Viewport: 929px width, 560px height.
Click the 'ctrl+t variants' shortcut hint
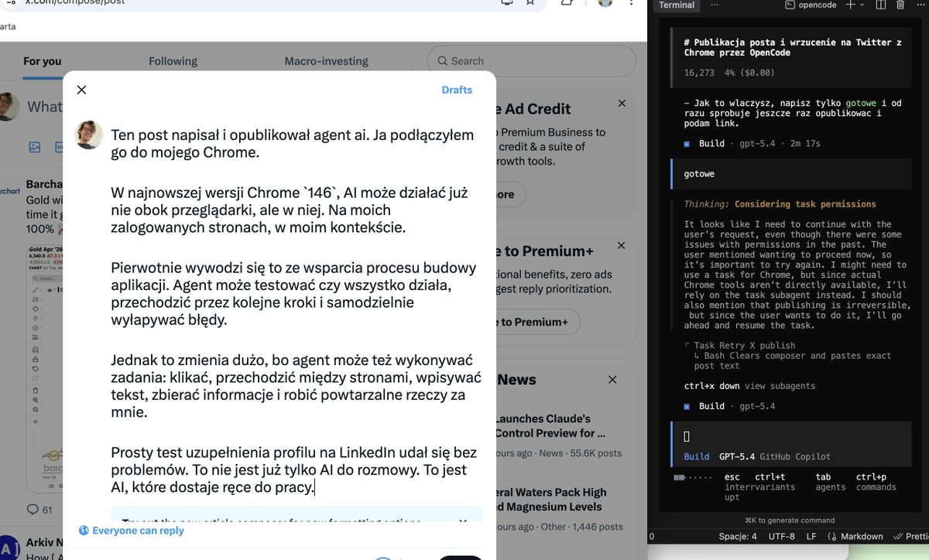pos(775,482)
